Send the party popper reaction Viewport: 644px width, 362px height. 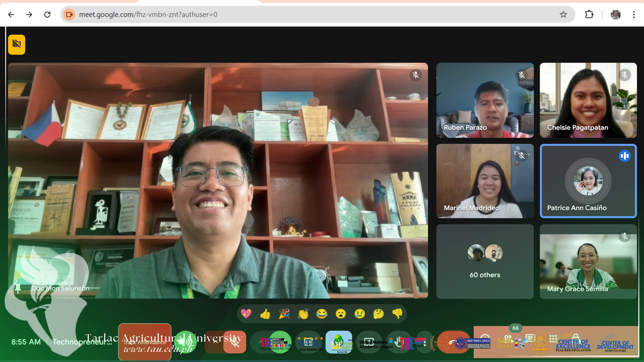pos(284,314)
